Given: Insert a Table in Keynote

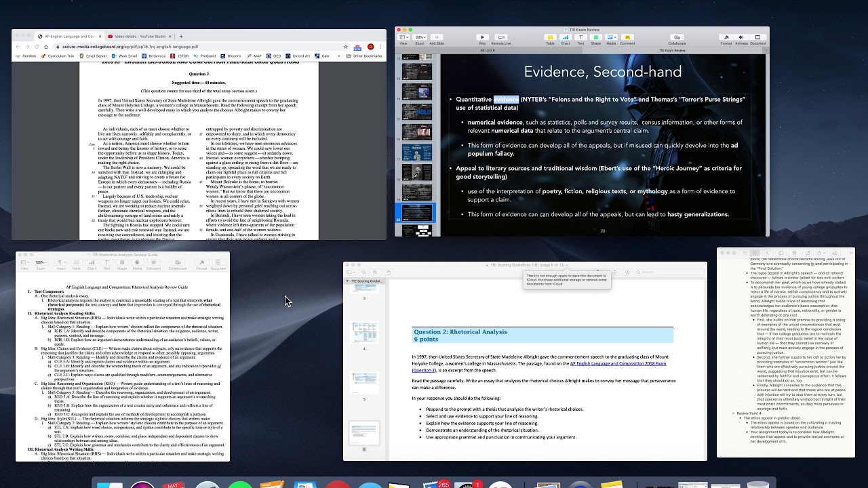Looking at the screenshot, I should tap(551, 39).
